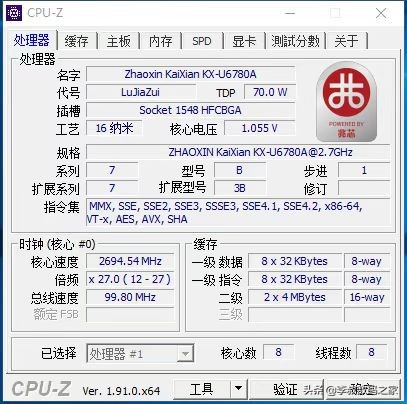Open the 处理器 #1 selection dropdown
The width and height of the screenshot is (407, 404).
[x=140, y=353]
